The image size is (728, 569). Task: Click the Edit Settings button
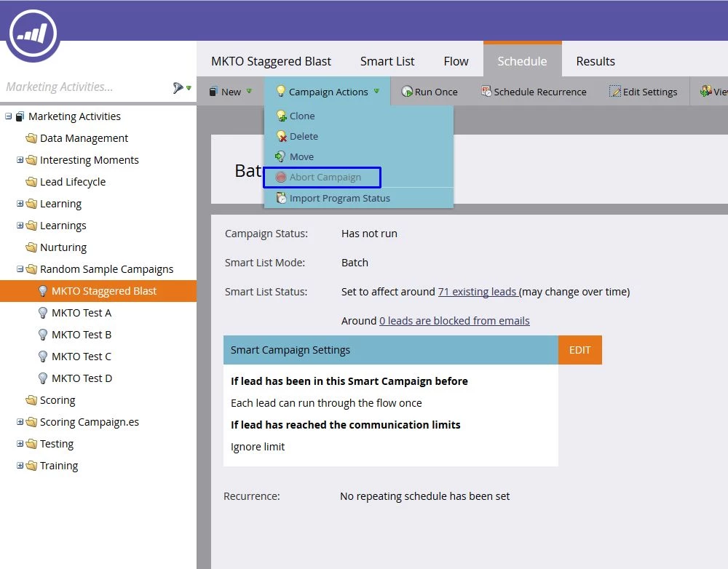[644, 92]
